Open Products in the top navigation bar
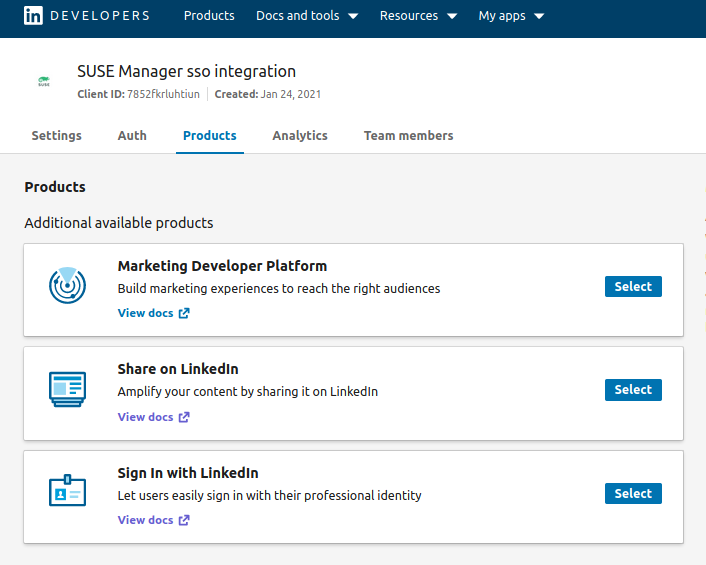 (209, 16)
